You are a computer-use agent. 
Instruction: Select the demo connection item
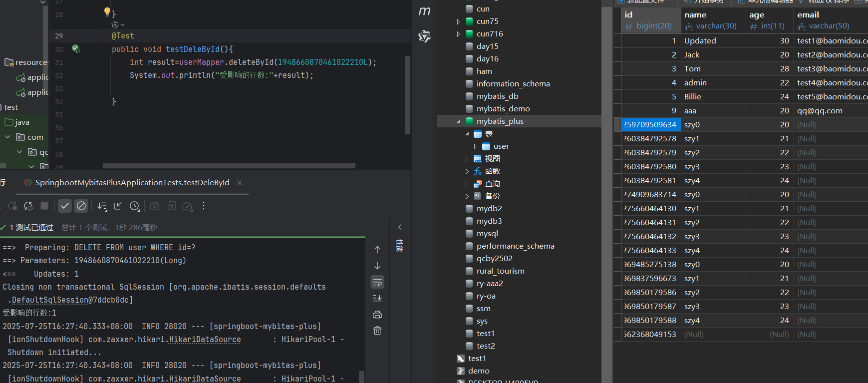pyautogui.click(x=479, y=371)
